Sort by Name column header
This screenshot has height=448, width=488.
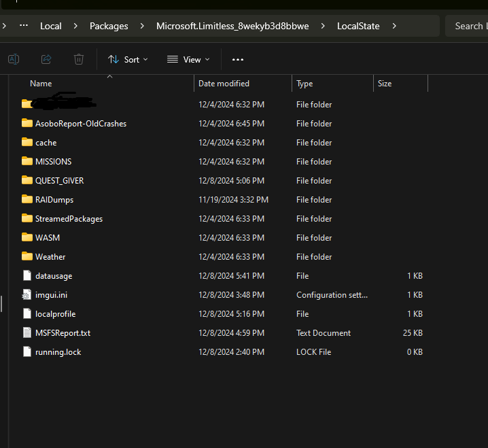tap(41, 84)
